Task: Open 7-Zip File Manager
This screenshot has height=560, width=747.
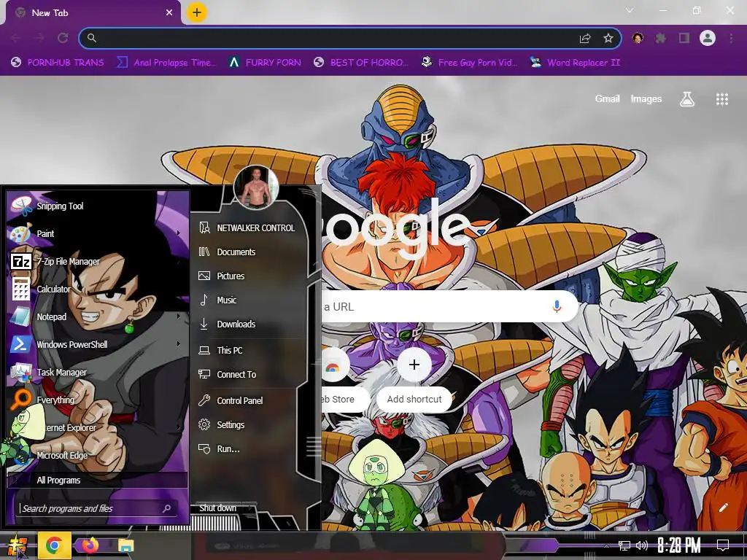Action: click(x=98, y=262)
